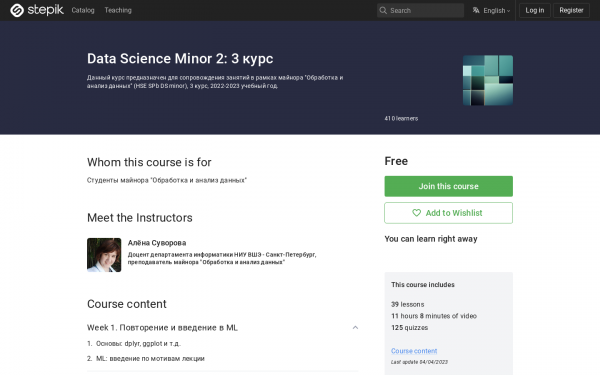Click the Register button
The image size is (600, 375).
(571, 10)
